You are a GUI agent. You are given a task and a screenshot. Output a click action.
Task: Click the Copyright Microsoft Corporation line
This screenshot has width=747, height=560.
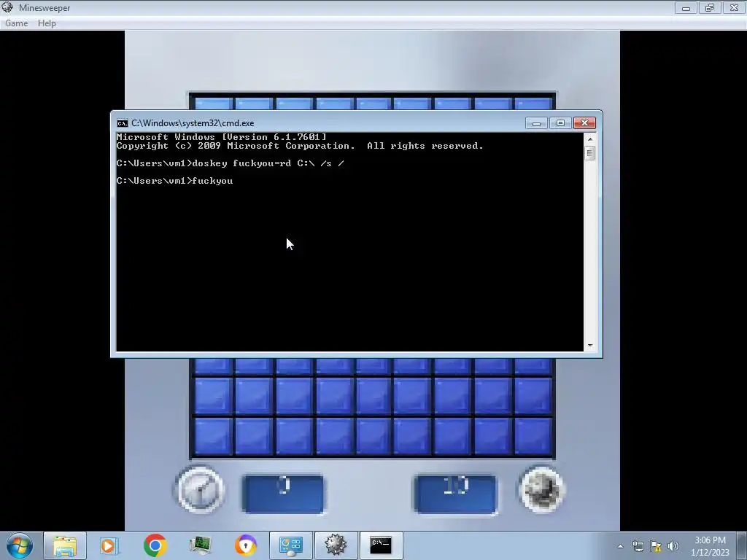coord(300,146)
